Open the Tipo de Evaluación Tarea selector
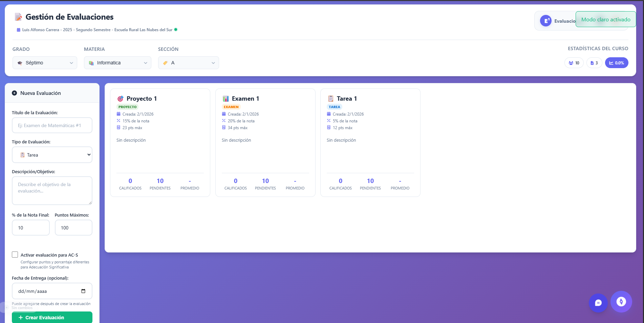The height and width of the screenshot is (323, 644). point(52,155)
